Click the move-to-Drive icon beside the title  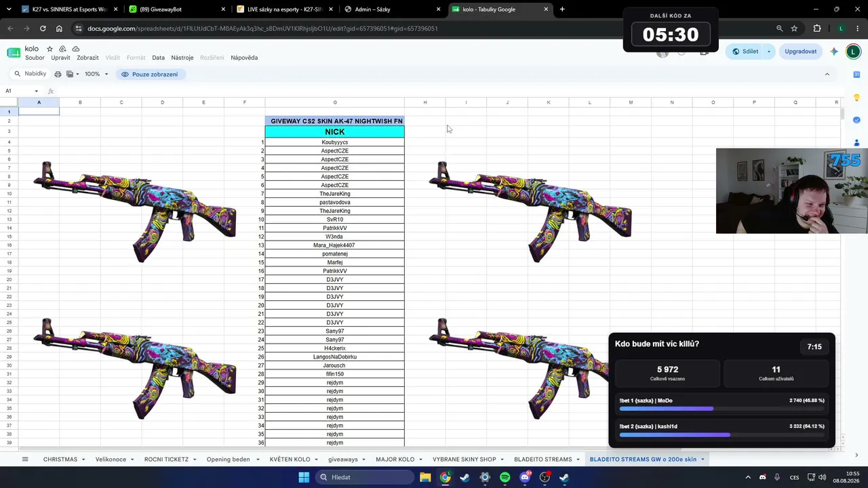coord(62,49)
